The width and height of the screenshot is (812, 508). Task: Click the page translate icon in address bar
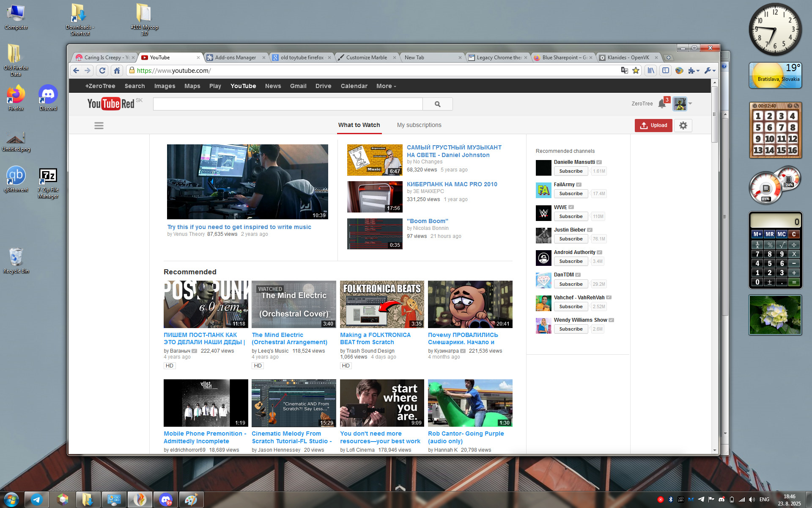(624, 71)
